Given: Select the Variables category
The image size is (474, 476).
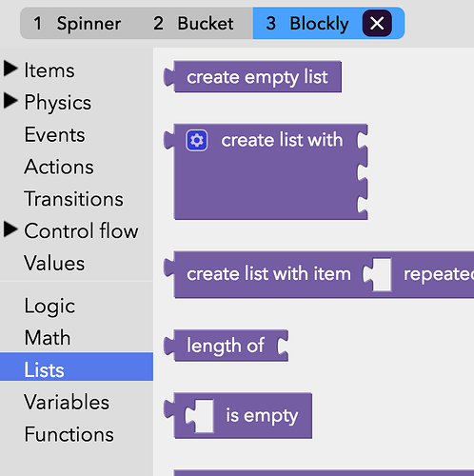Looking at the screenshot, I should (76, 402).
